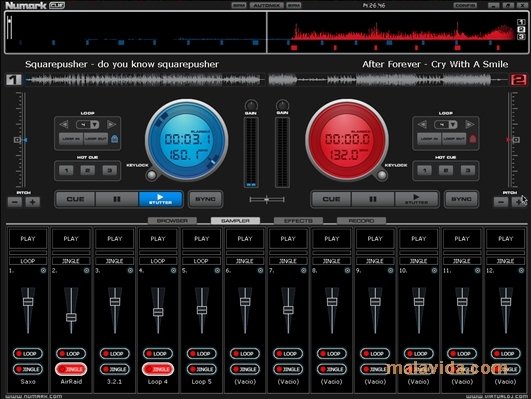The height and width of the screenshot is (399, 531).
Task: Sync deck 1 tempo with SYNC
Action: (206, 199)
